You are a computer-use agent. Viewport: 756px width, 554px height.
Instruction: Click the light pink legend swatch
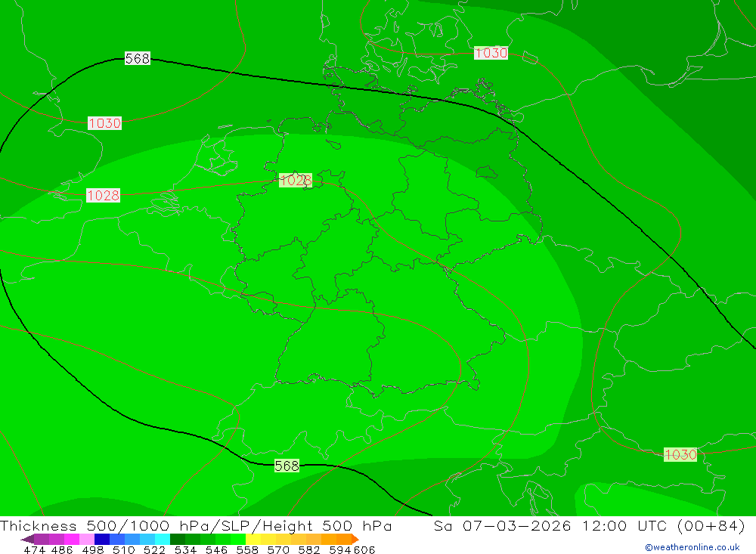point(87,539)
